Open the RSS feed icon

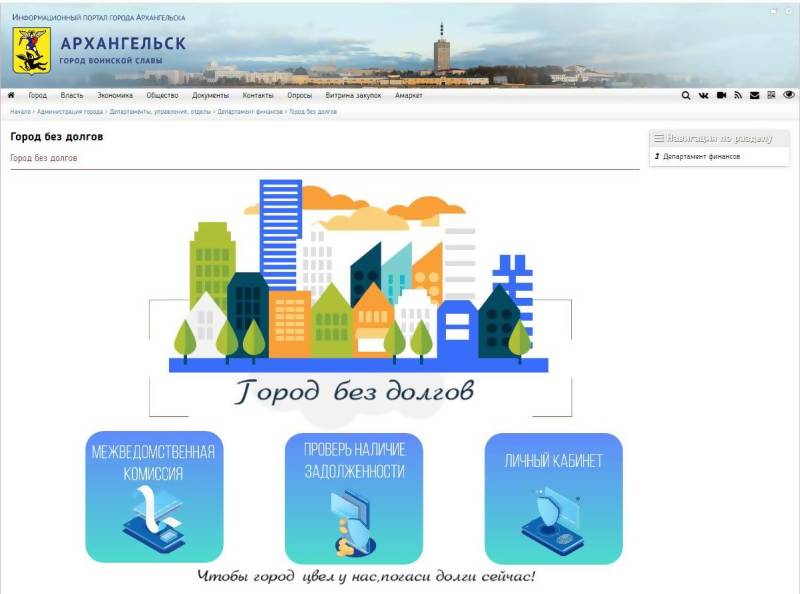pyautogui.click(x=738, y=96)
